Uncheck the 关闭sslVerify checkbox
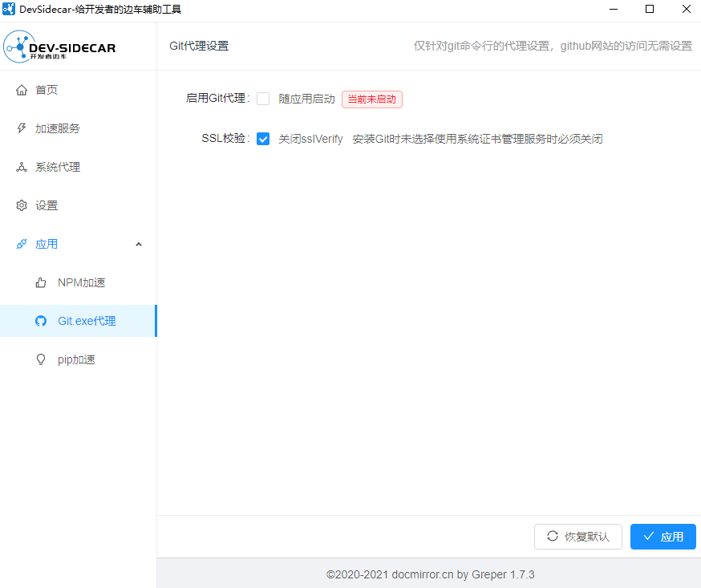Image resolution: width=701 pixels, height=588 pixels. pos(263,139)
